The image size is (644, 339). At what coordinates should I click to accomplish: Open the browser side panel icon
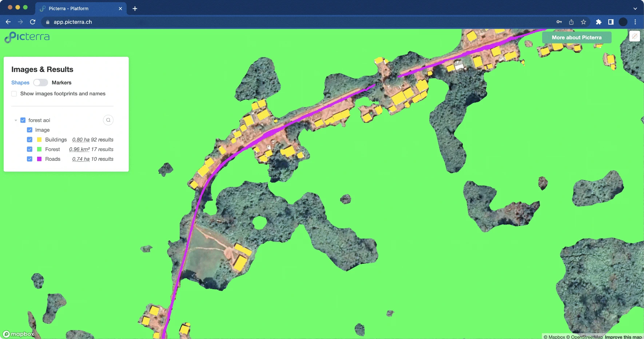[x=611, y=22]
